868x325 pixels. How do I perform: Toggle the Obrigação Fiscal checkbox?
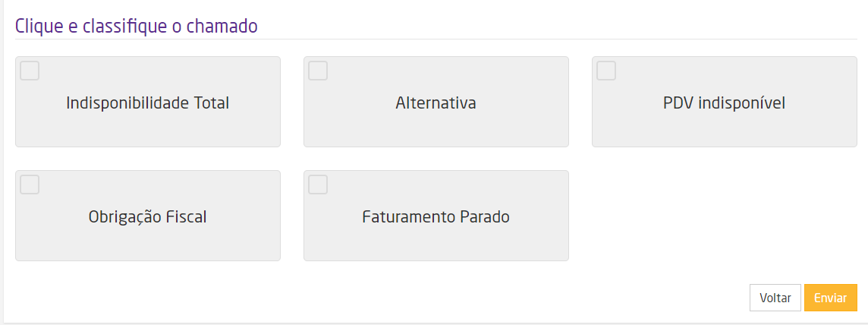(30, 185)
